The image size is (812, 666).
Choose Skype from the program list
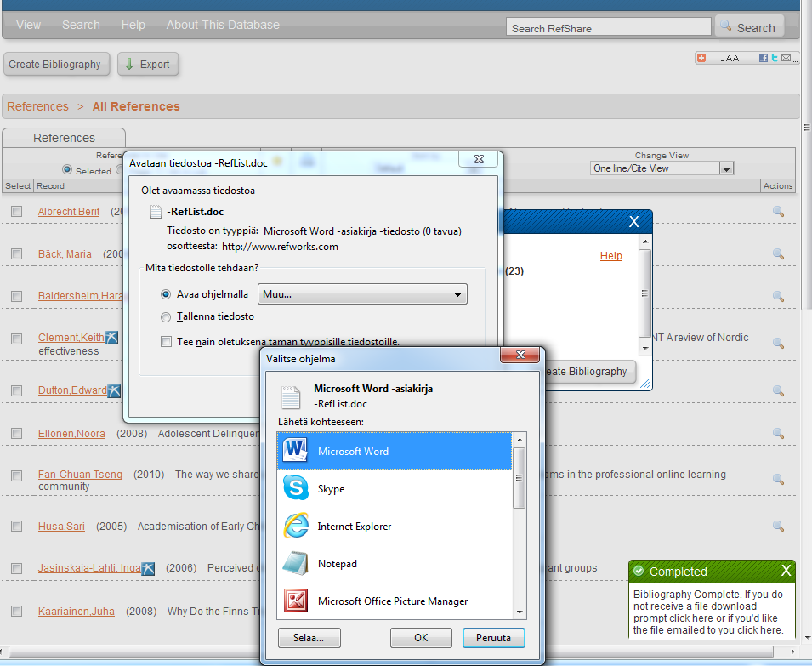pyautogui.click(x=394, y=488)
